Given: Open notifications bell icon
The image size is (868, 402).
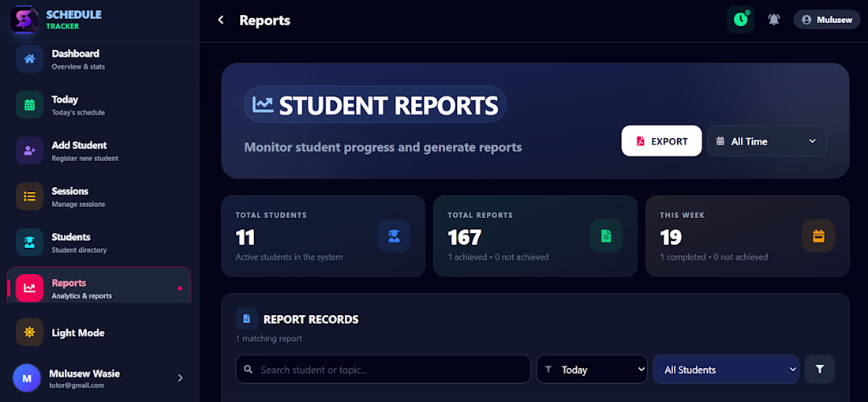Looking at the screenshot, I should pyautogui.click(x=773, y=20).
